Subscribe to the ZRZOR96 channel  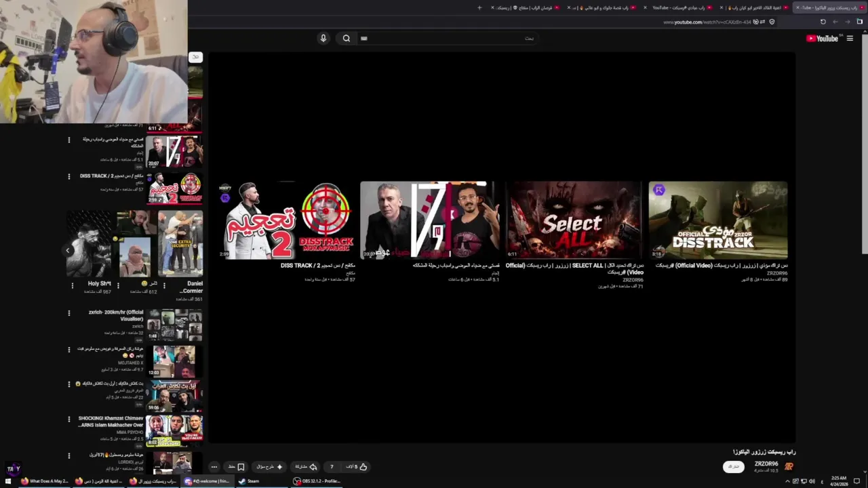[x=734, y=467]
